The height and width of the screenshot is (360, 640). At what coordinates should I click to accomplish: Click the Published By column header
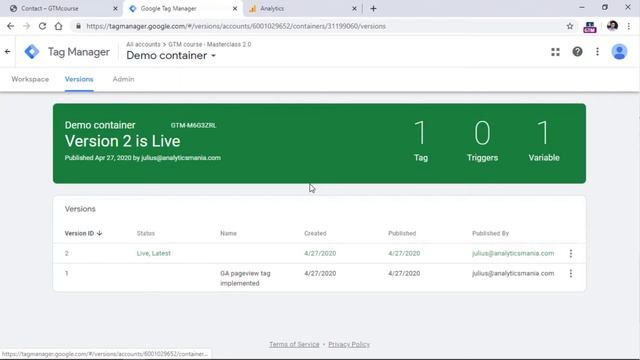tap(491, 233)
